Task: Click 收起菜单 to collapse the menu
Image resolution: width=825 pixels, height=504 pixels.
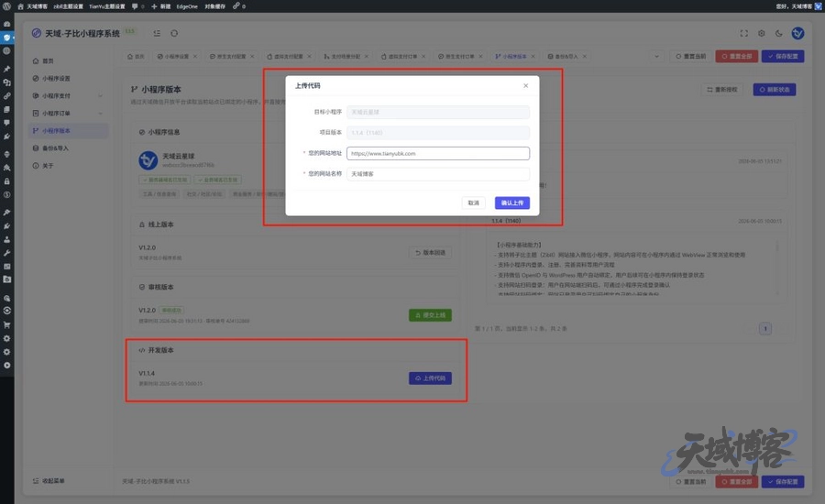Action: click(49, 481)
